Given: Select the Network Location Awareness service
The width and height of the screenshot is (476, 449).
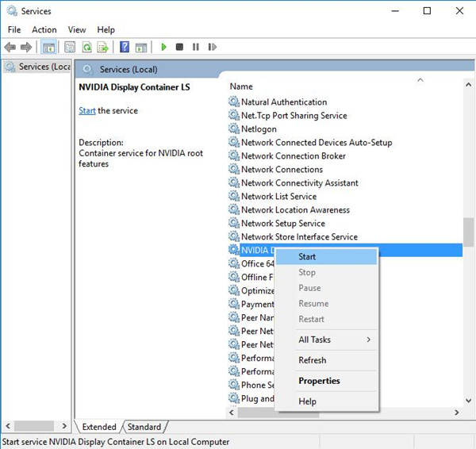Looking at the screenshot, I should coord(295,209).
